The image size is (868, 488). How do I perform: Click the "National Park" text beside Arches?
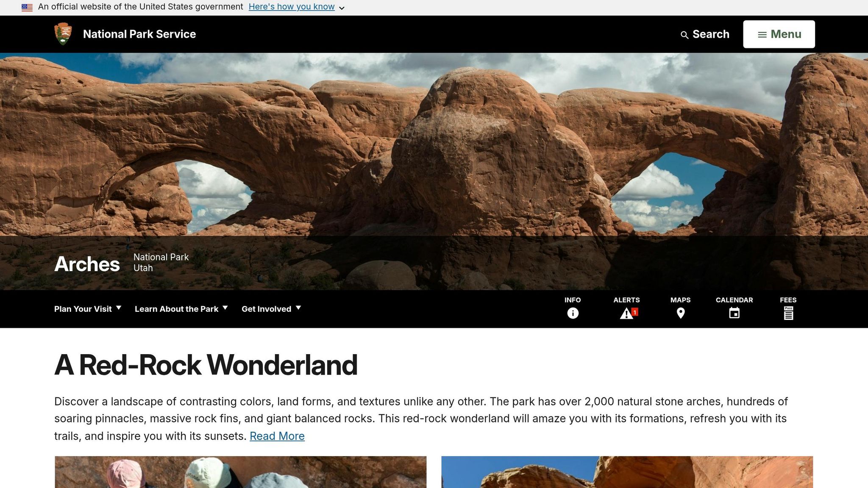(x=161, y=257)
